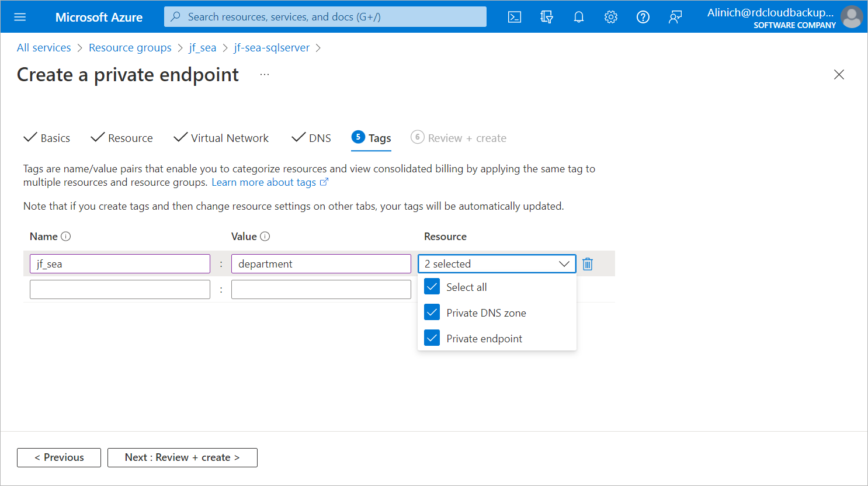The height and width of the screenshot is (486, 868).
Task: Open the Resource groups breadcrumb
Action: 130,48
